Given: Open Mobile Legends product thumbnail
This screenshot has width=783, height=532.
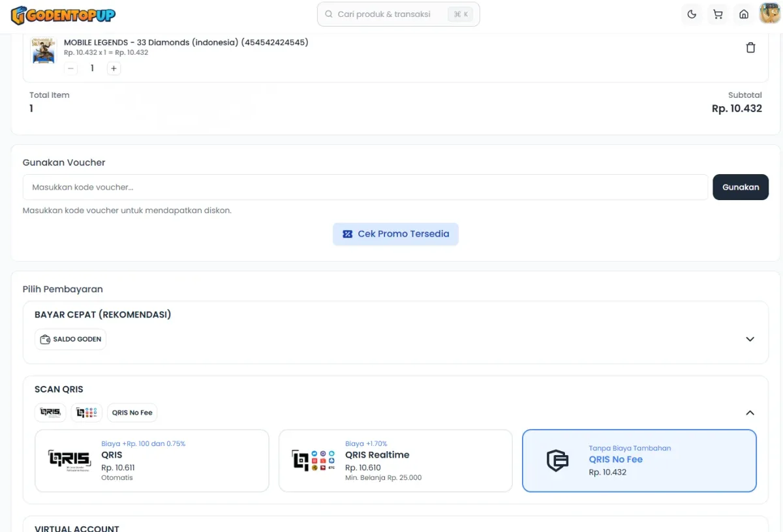Looking at the screenshot, I should point(44,50).
